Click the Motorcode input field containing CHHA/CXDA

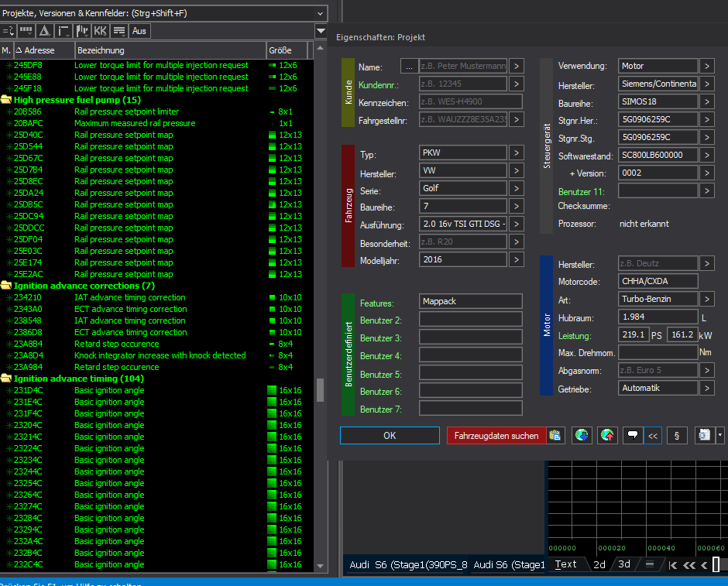point(658,281)
